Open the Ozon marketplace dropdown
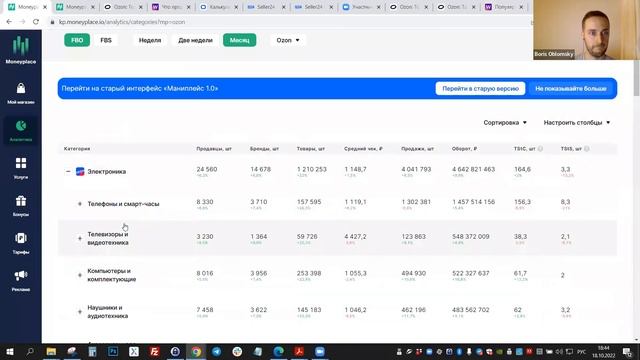Viewport: 640px width, 360px height. coord(288,40)
